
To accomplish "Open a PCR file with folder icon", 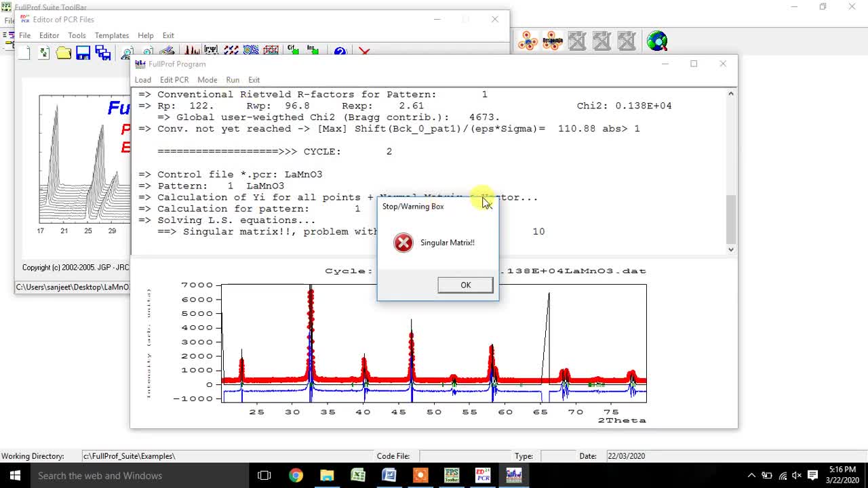I will 64,53.
